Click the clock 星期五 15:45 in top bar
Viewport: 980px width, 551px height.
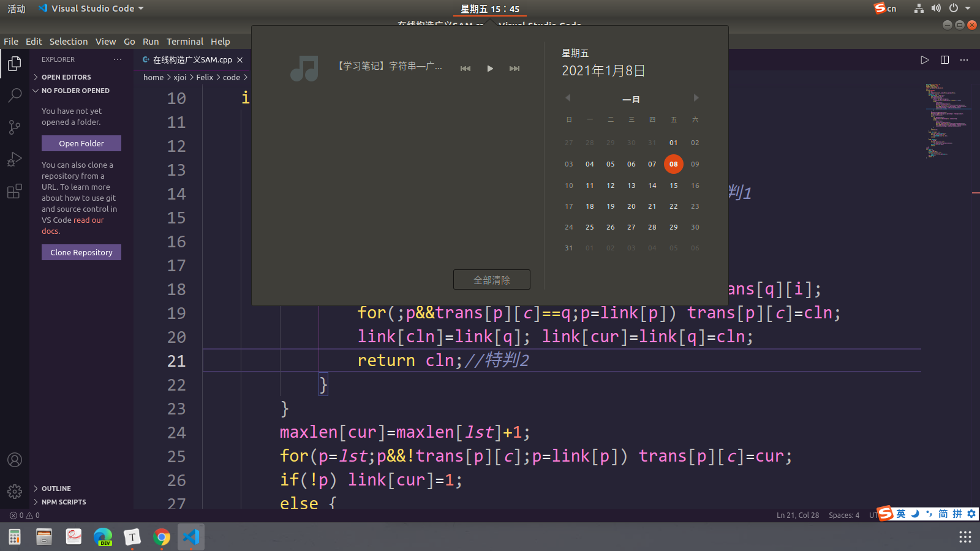pyautogui.click(x=490, y=9)
